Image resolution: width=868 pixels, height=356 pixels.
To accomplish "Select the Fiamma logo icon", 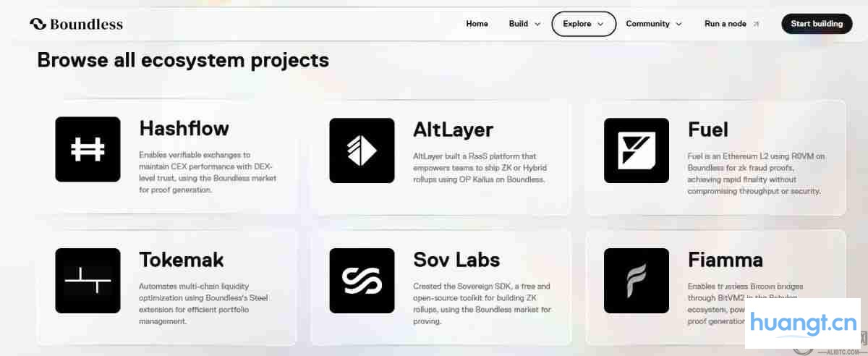I will click(x=637, y=281).
